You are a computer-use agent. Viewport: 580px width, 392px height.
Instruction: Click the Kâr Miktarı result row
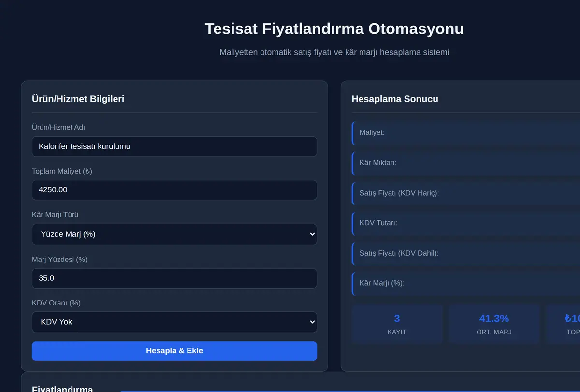pos(466,163)
